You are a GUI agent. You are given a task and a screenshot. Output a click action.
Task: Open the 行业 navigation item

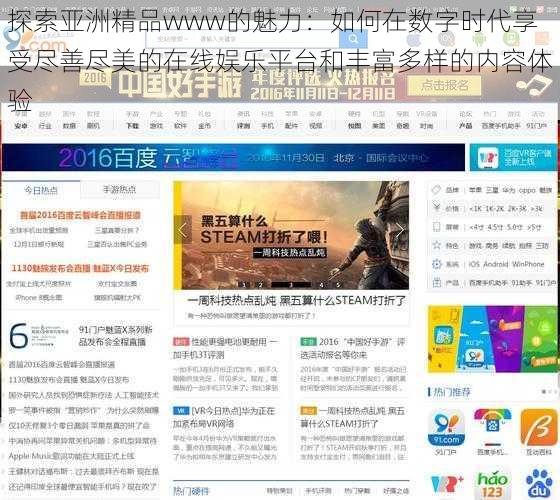tap(45, 125)
